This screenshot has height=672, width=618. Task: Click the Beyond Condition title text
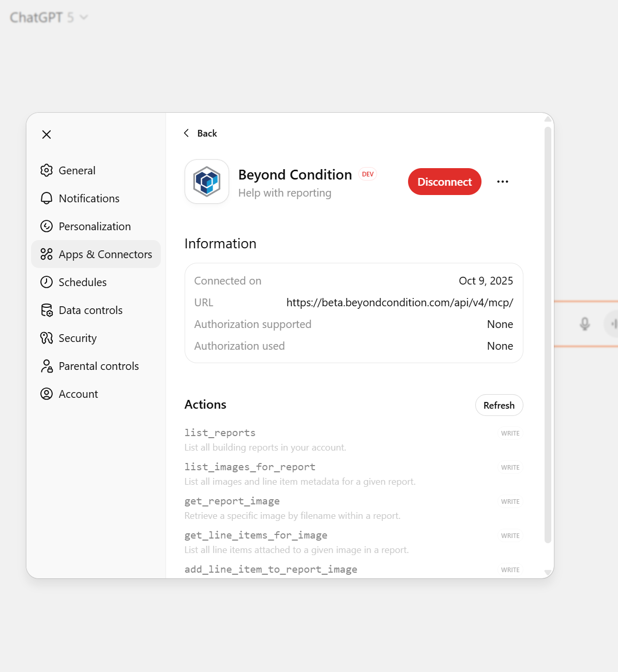tap(295, 175)
